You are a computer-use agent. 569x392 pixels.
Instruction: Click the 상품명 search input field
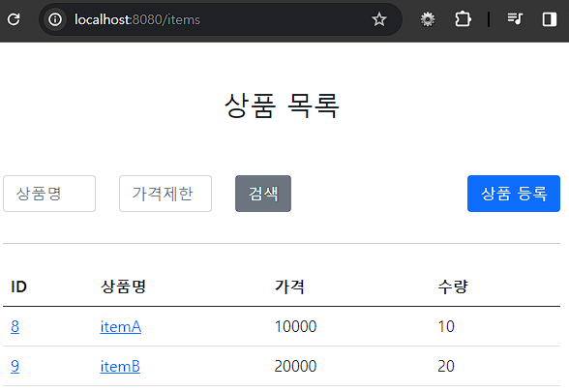[49, 194]
